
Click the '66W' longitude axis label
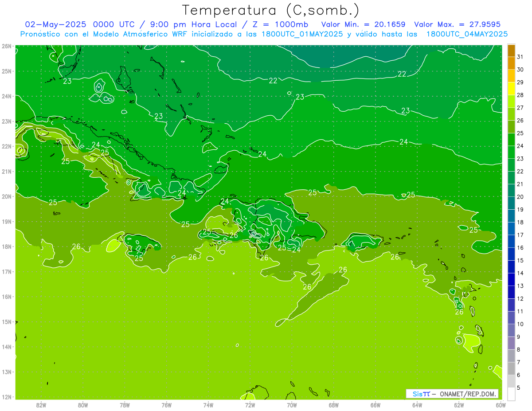(x=376, y=405)
